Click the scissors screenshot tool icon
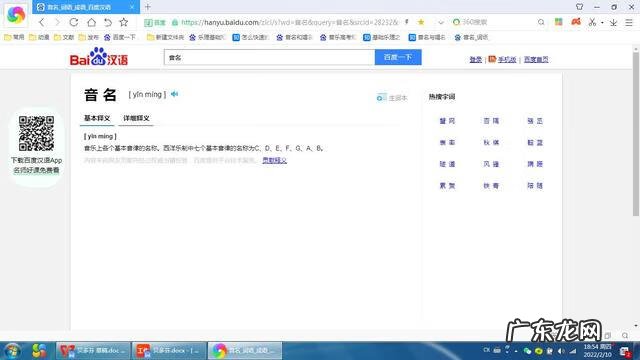 [x=592, y=22]
